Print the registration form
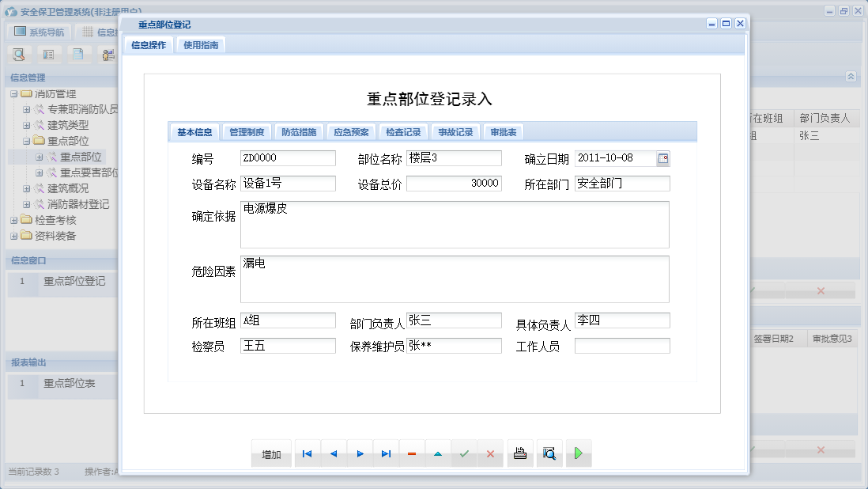868x489 pixels. click(520, 453)
